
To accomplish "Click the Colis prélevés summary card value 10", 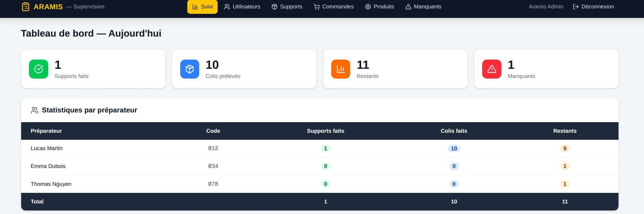I will pos(212,65).
